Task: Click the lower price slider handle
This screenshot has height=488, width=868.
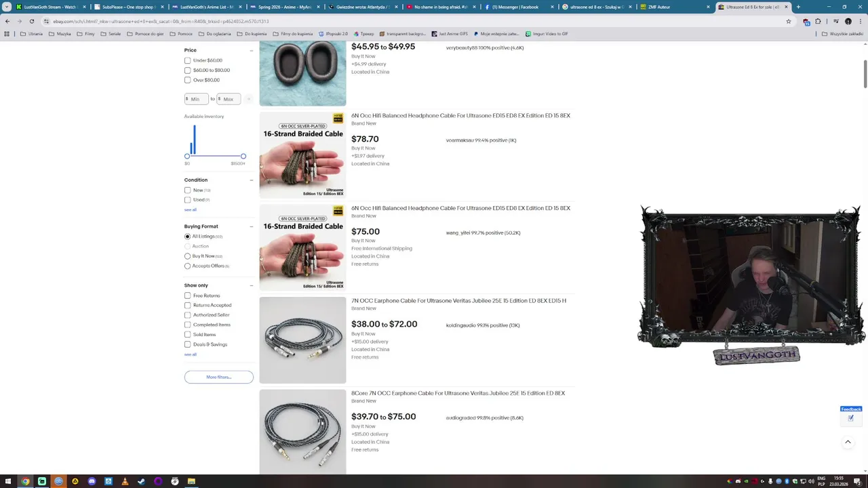Action: 187,156
